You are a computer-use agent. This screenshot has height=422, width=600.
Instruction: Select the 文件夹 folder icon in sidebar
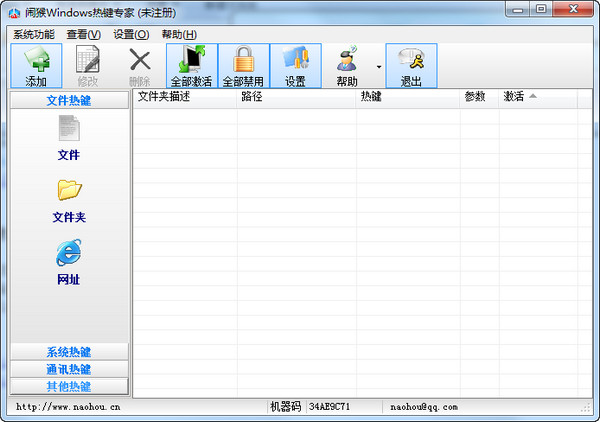click(69, 189)
